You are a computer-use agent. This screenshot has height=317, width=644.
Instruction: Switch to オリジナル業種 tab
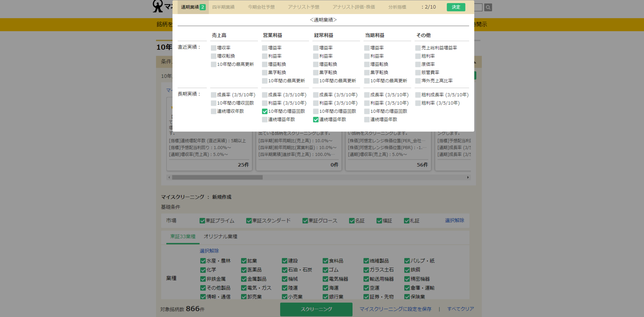(220, 236)
